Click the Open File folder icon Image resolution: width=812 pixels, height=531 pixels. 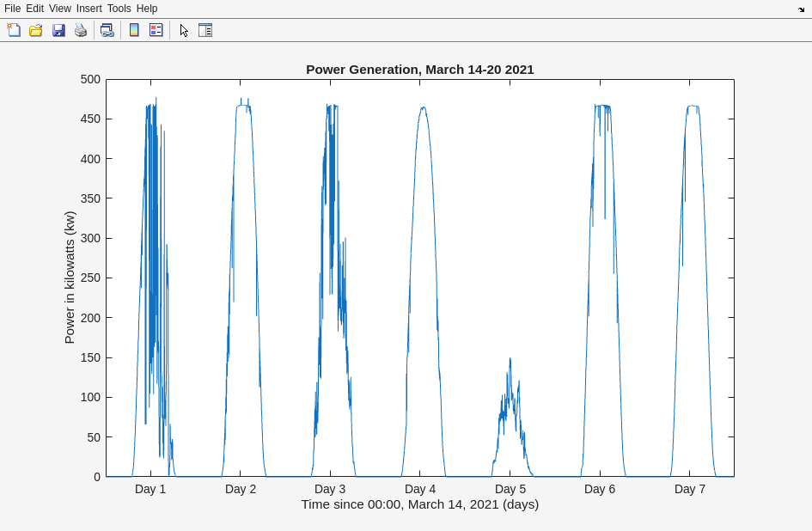36,30
